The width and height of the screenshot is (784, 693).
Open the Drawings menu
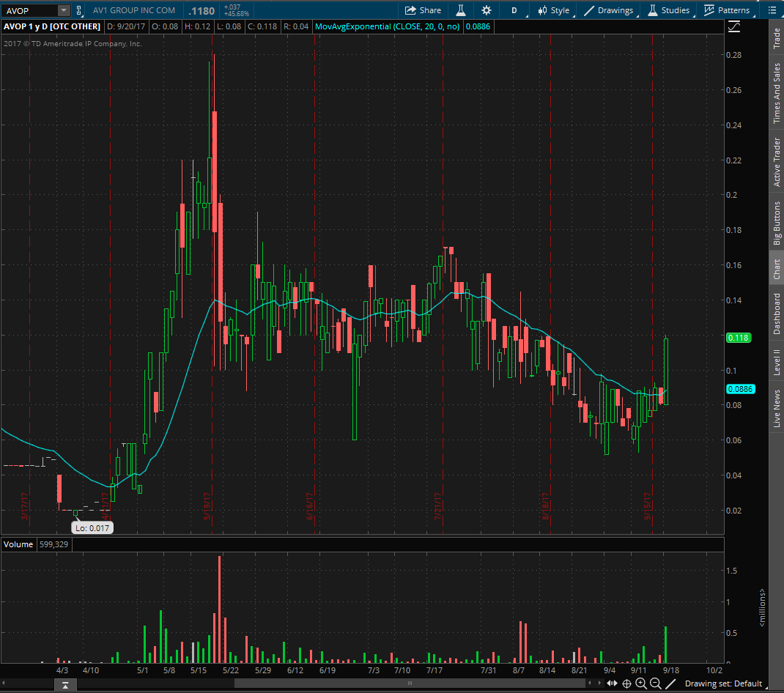608,10
